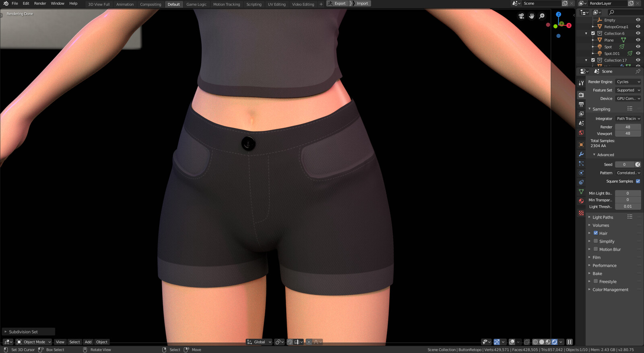Image resolution: width=644 pixels, height=353 pixels.
Task: Open the Particles properties tab icon
Action: 581,164
